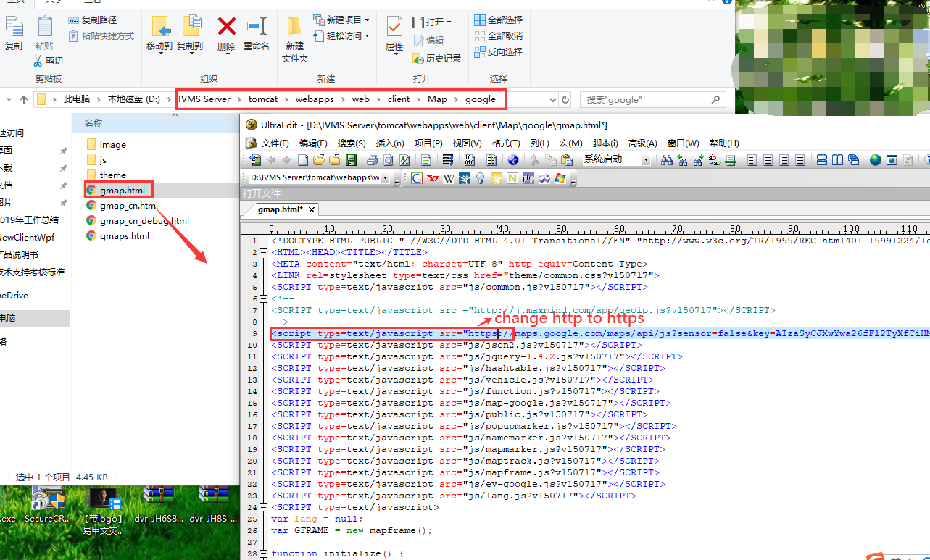Image resolution: width=930 pixels, height=560 pixels.
Task: Close the gmap.html tab in UltraEdit
Action: point(312,209)
